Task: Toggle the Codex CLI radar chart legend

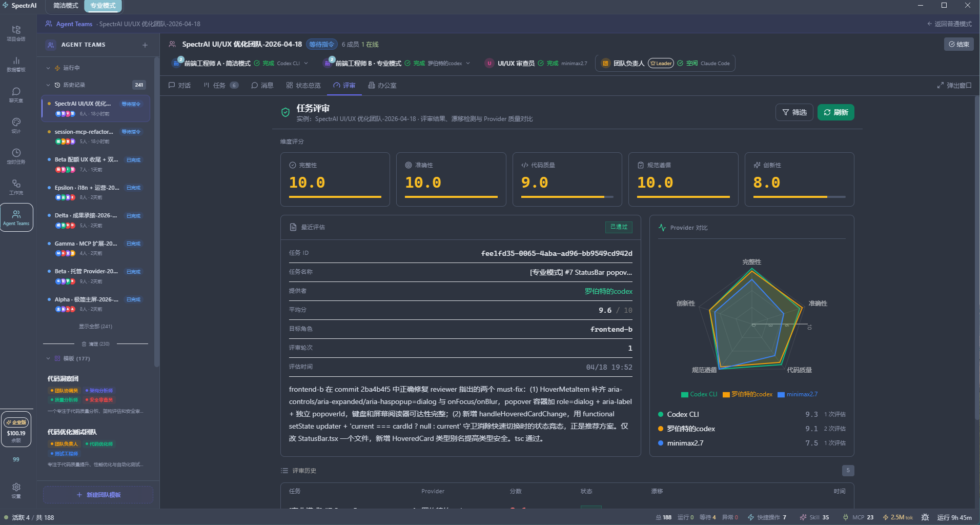Action: pyautogui.click(x=699, y=394)
